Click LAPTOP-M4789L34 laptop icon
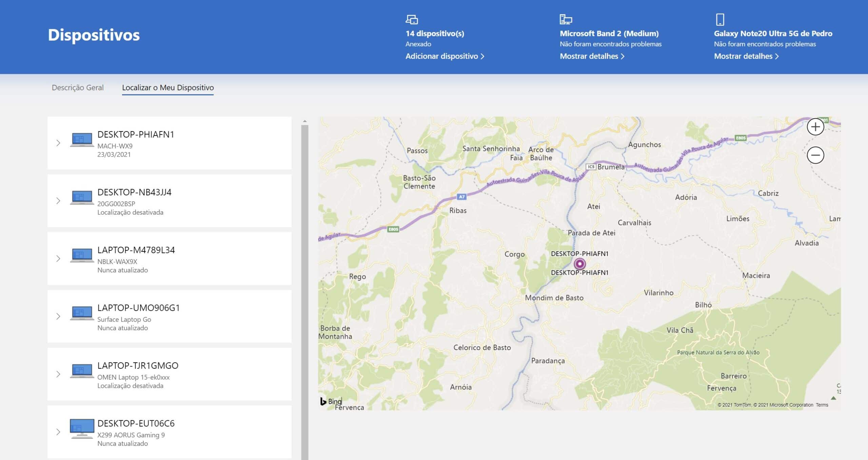Viewport: 868px width, 460px height. click(x=82, y=256)
